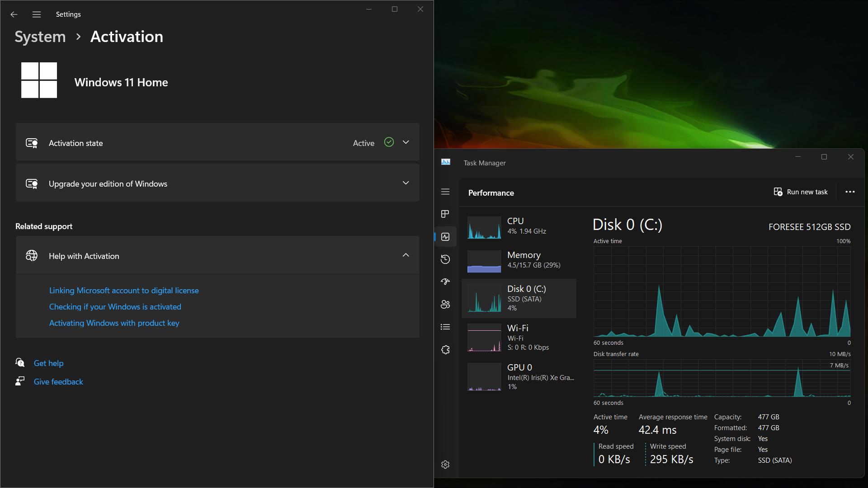Click the Task Manager app icon in title bar
This screenshot has height=488, width=868.
[446, 162]
